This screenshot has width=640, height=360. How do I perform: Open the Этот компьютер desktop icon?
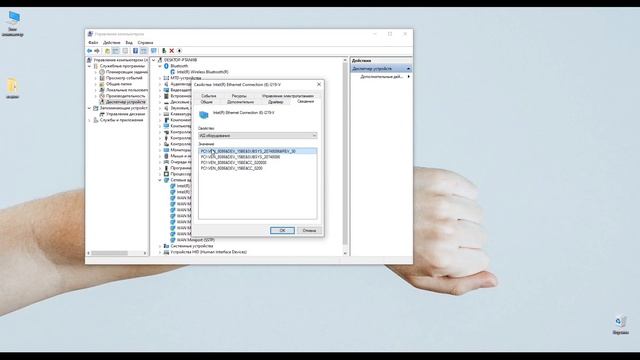tap(13, 18)
